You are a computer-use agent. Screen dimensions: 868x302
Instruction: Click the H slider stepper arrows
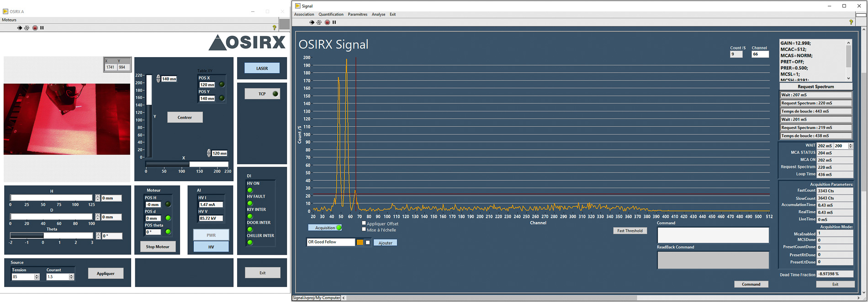pyautogui.click(x=98, y=198)
